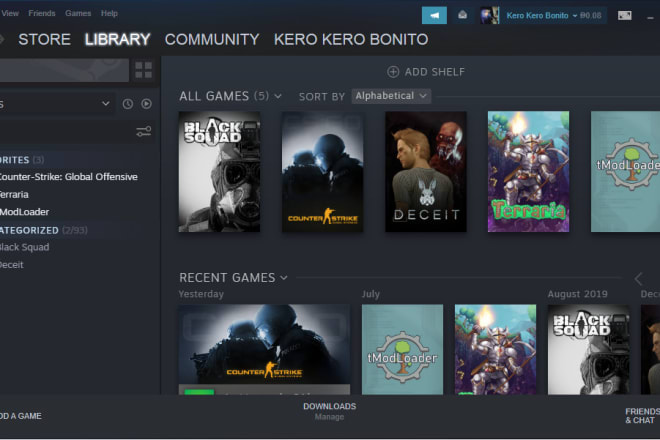Open the Games menu
The width and height of the screenshot is (660, 440).
[x=78, y=13]
